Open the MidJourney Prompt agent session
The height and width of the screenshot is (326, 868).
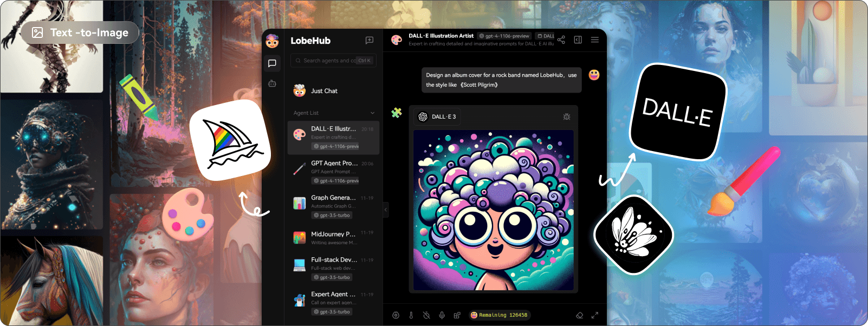(333, 238)
